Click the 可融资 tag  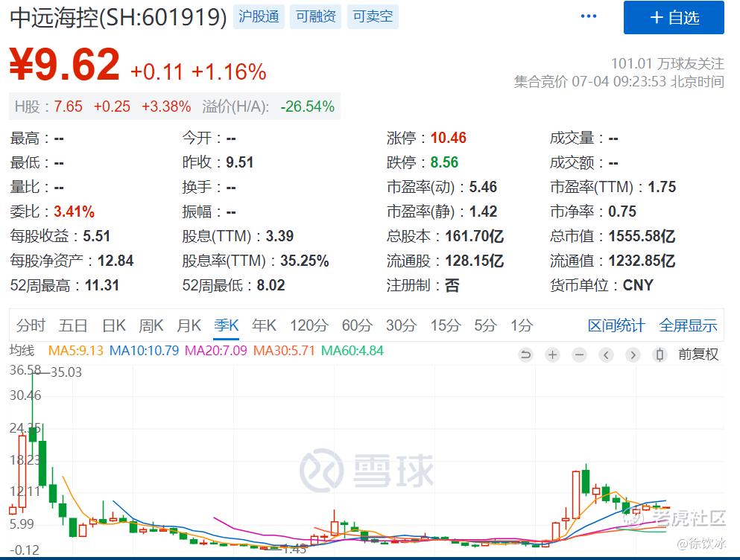tap(315, 16)
